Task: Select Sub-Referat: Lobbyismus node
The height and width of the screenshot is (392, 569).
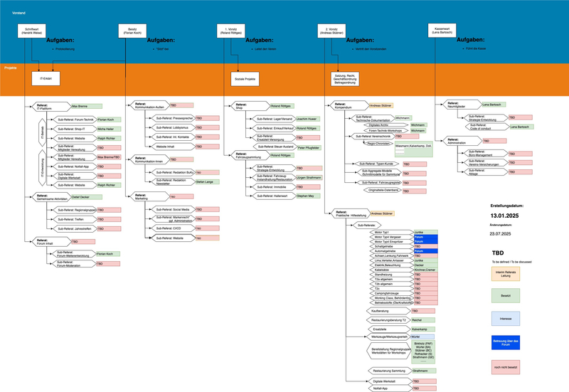Action: point(174,128)
